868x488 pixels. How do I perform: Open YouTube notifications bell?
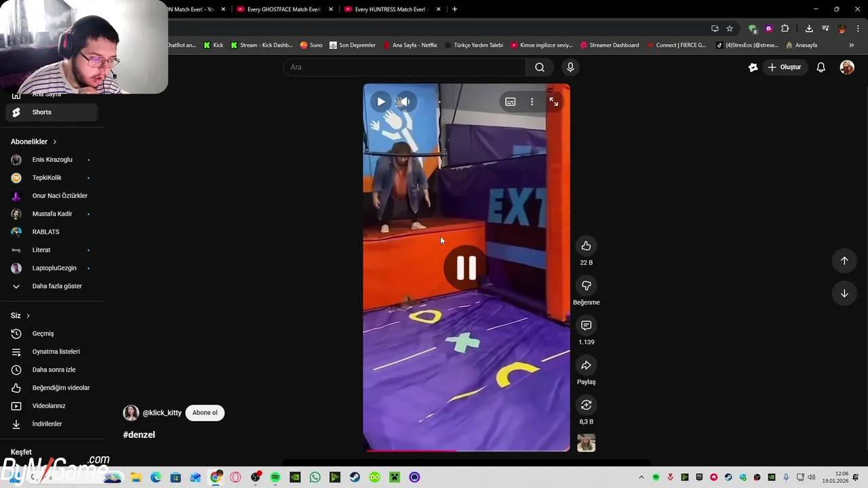tap(821, 67)
